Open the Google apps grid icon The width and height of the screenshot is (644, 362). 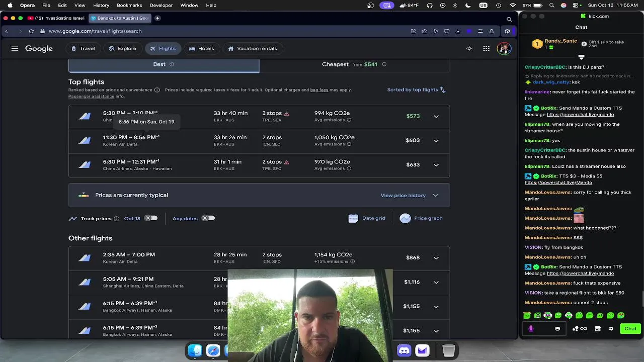click(x=486, y=49)
